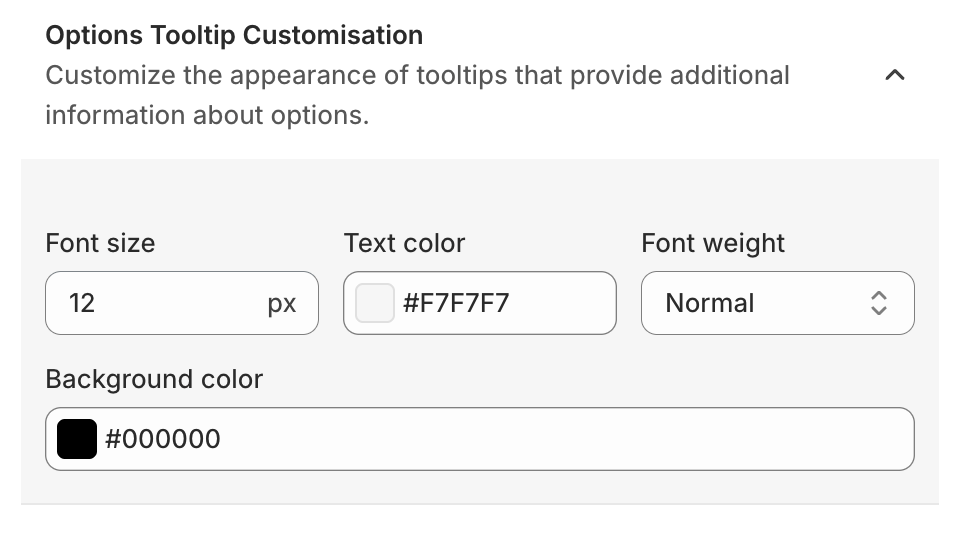Collapse the Options Tooltip Customisation section chevron

tap(895, 75)
